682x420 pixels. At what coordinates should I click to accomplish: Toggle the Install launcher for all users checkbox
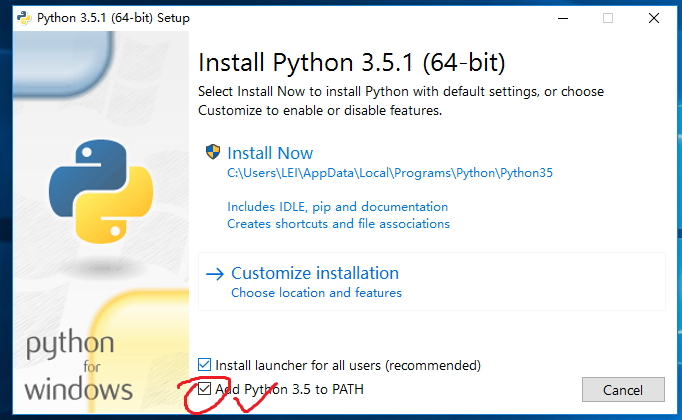point(205,365)
